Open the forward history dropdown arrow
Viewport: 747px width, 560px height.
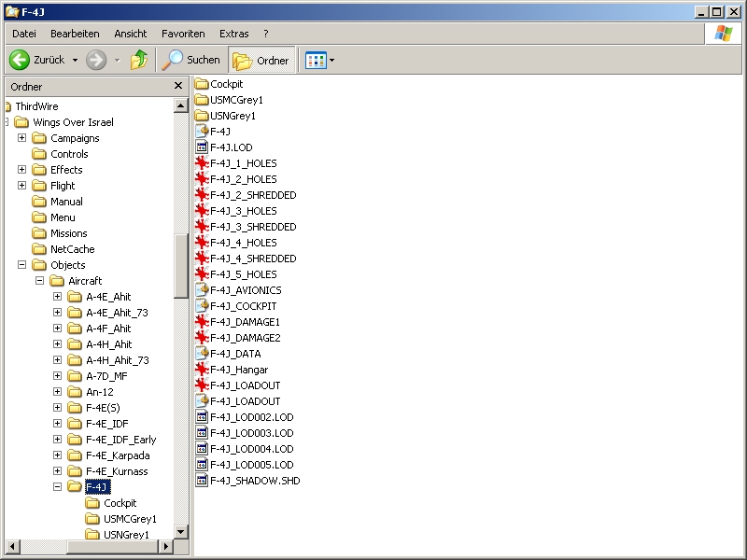click(118, 61)
